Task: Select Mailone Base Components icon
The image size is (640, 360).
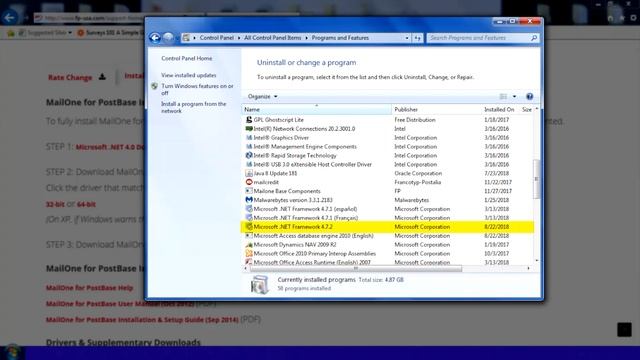Action: pos(249,191)
